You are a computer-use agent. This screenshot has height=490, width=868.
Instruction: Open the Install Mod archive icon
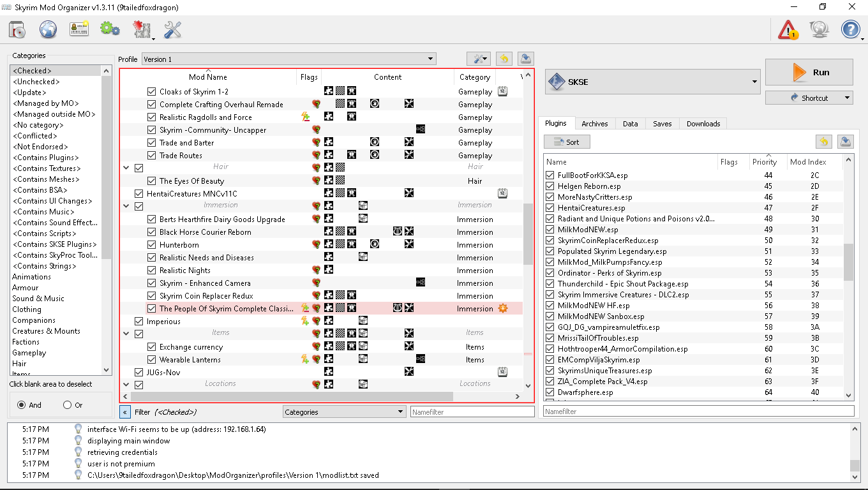[x=17, y=29]
